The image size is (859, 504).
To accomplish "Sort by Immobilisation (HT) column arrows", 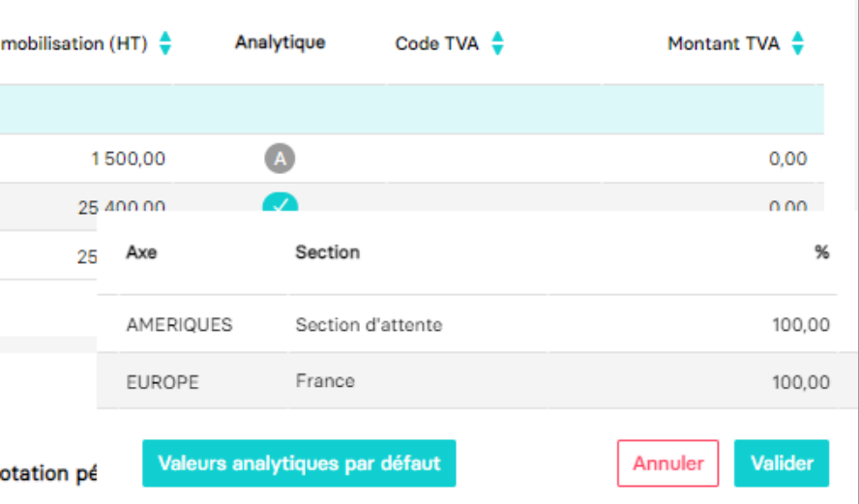I will click(165, 44).
